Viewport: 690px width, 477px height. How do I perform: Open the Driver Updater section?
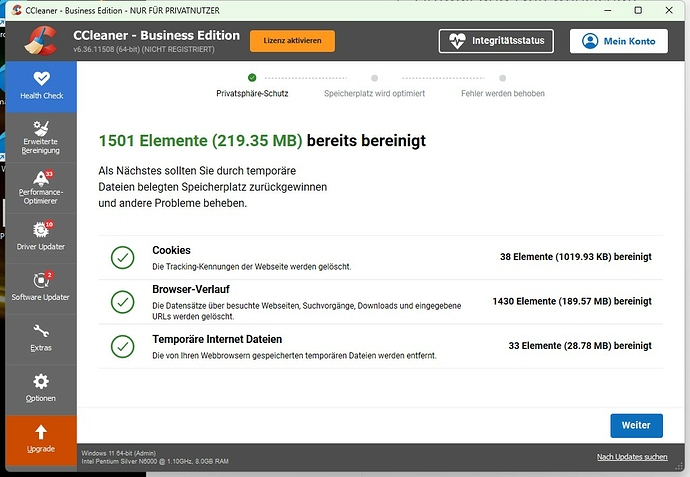tap(41, 238)
